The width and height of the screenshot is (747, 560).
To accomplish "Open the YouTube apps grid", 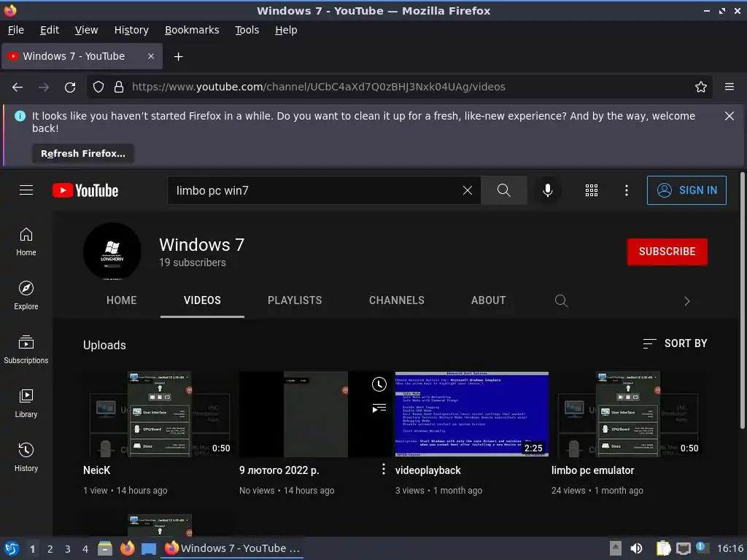I will pyautogui.click(x=591, y=190).
